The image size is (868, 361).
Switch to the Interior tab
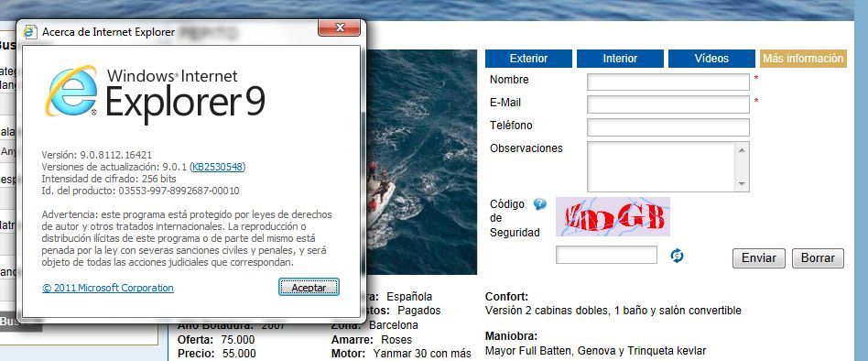pyautogui.click(x=620, y=58)
